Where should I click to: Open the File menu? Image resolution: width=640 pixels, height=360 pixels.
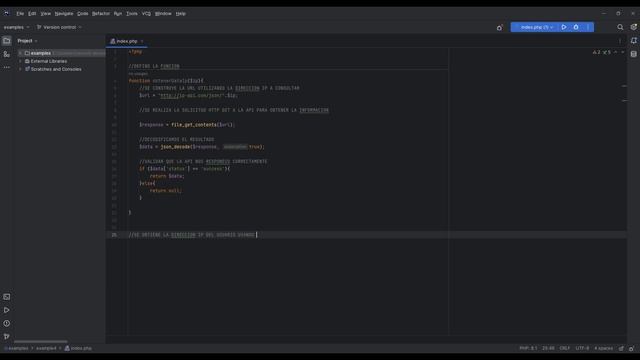20,13
